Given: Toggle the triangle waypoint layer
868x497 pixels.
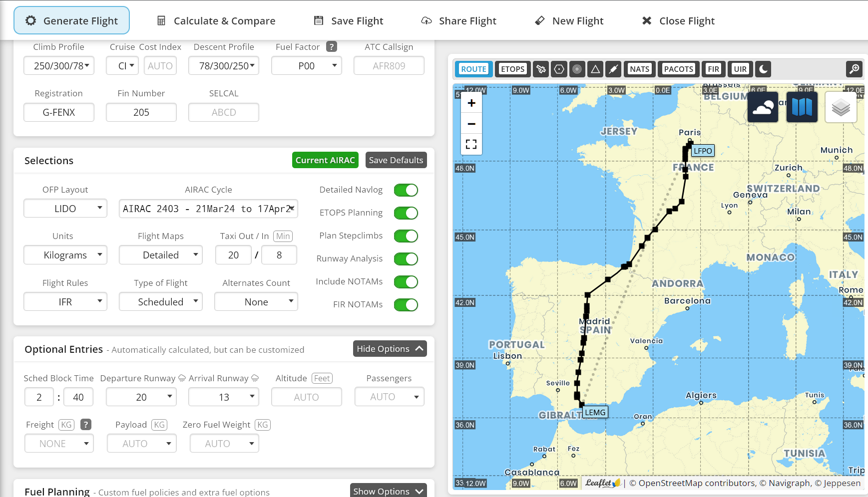Looking at the screenshot, I should [595, 69].
